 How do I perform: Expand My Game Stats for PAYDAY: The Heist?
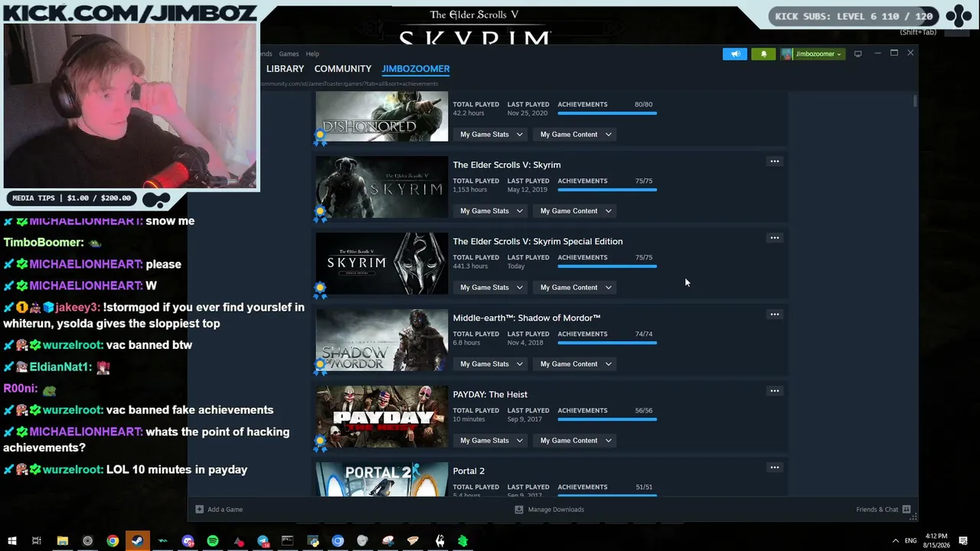[491, 441]
